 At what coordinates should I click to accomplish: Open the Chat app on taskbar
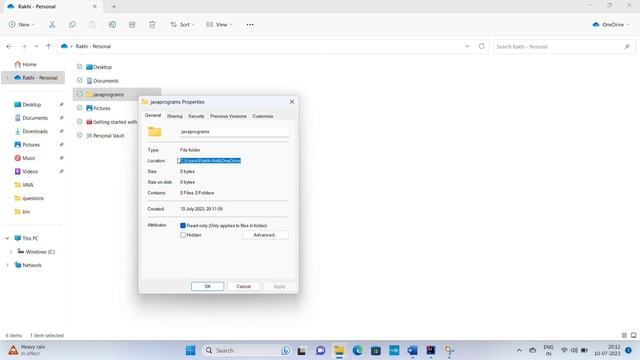point(320,350)
